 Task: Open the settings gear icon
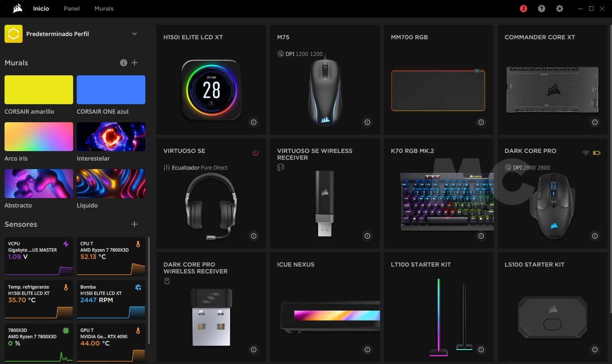(560, 9)
